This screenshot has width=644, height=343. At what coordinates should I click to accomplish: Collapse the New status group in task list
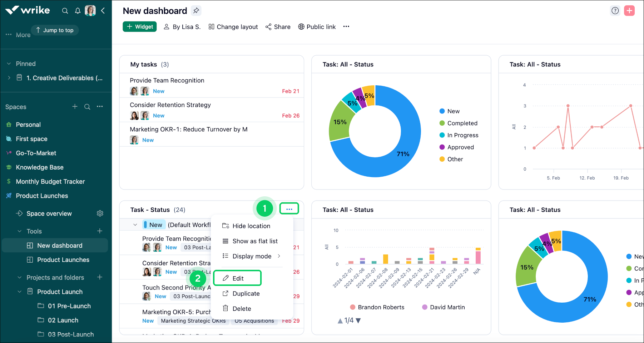pyautogui.click(x=135, y=225)
